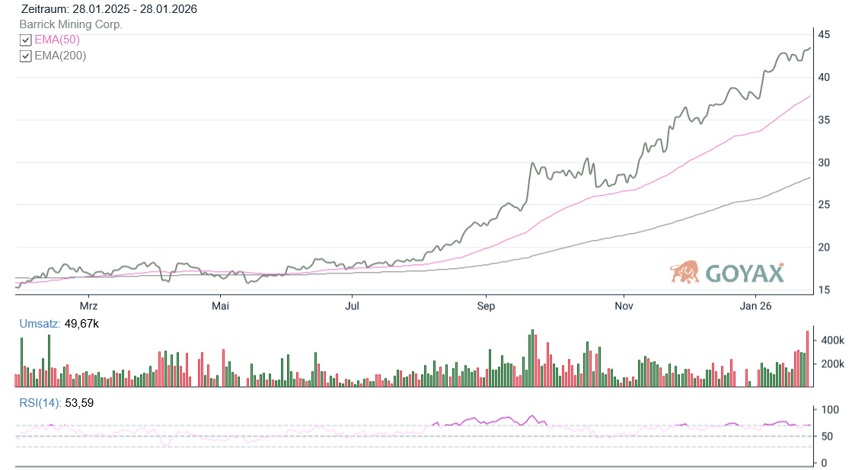
Task: Click the 45 price level on the y-axis
Action: point(824,35)
